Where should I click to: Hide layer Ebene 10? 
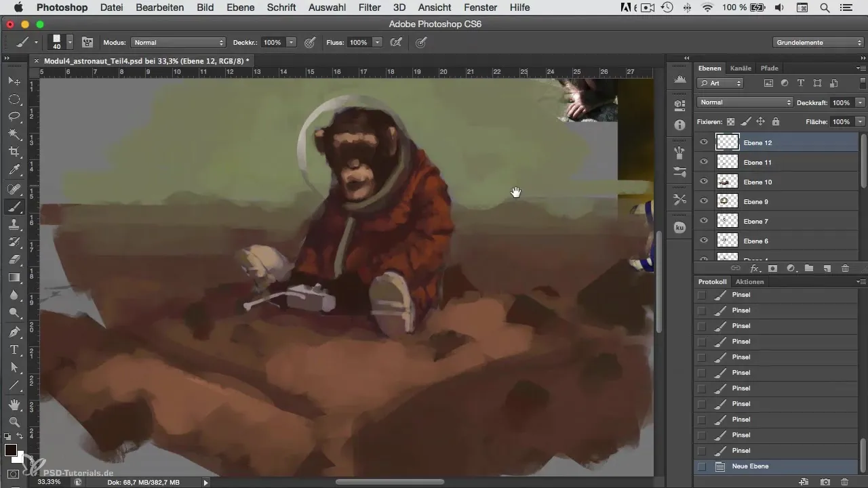[704, 182]
